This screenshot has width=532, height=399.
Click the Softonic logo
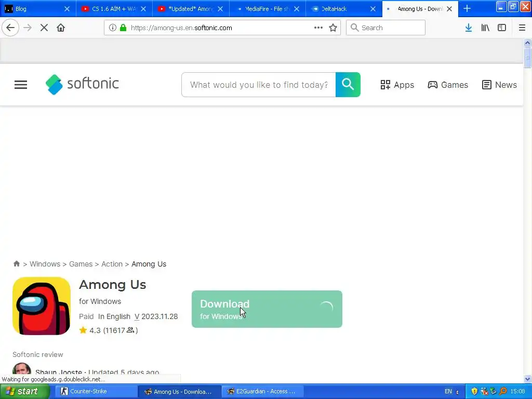(82, 84)
